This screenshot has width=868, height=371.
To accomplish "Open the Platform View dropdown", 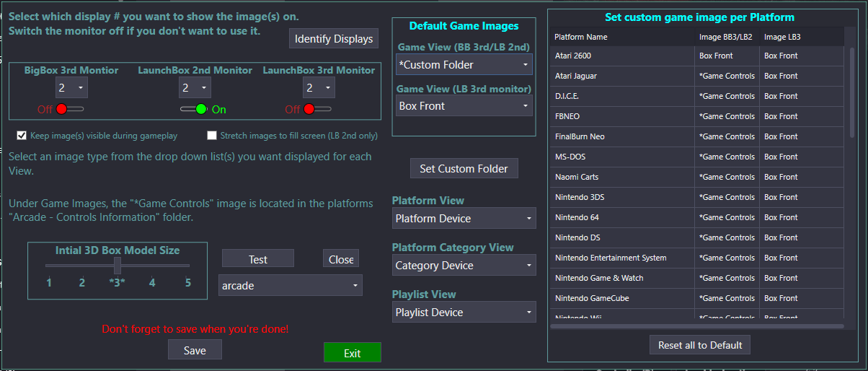I will pyautogui.click(x=464, y=218).
